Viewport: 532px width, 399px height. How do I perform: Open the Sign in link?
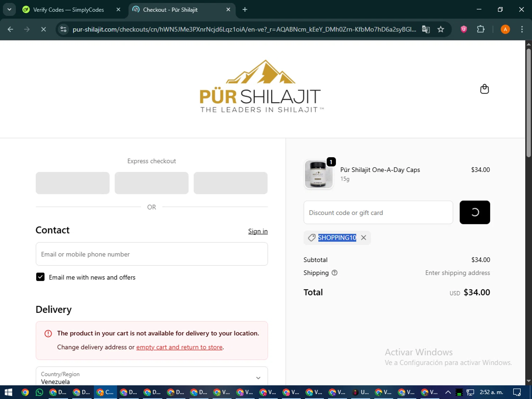(x=258, y=231)
